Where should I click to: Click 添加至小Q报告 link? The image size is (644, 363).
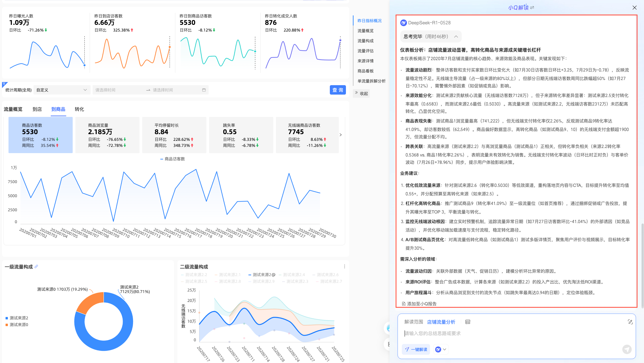pos(419,304)
